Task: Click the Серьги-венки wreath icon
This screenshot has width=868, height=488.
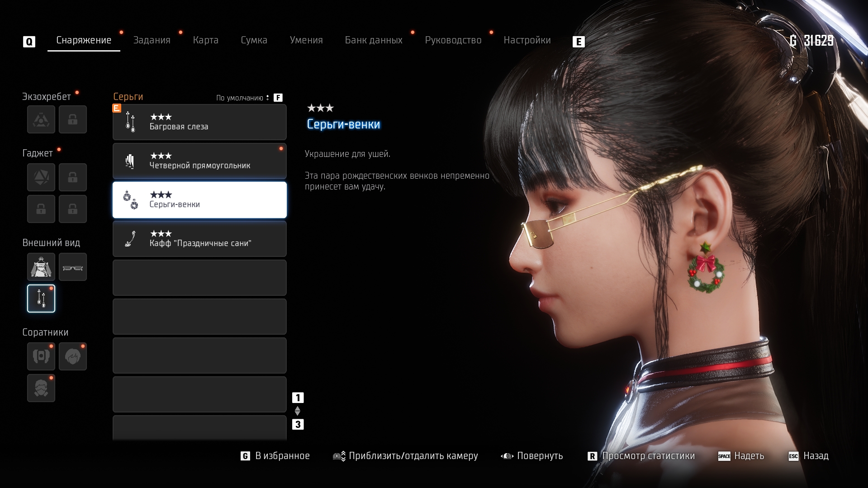Action: coord(130,200)
